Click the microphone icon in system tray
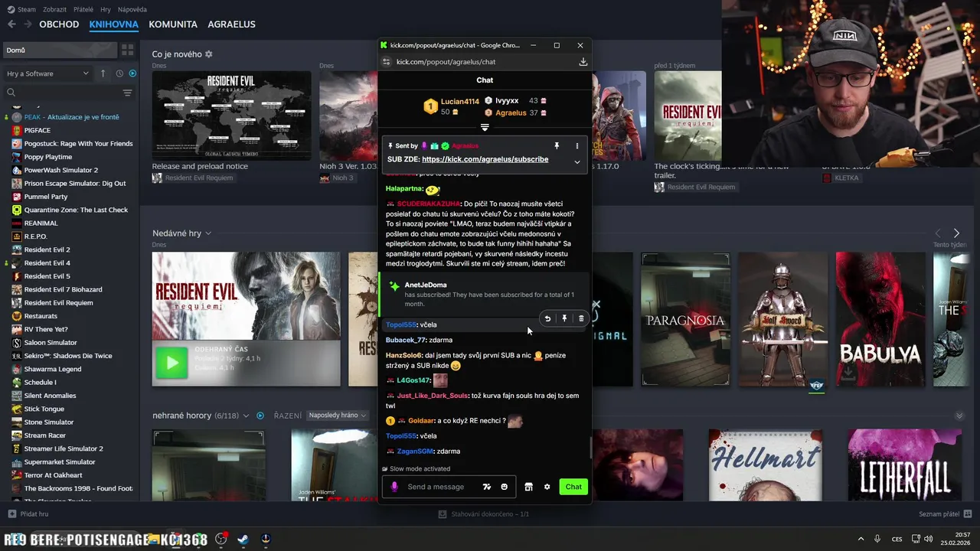Viewport: 980px width, 551px height. (x=877, y=539)
